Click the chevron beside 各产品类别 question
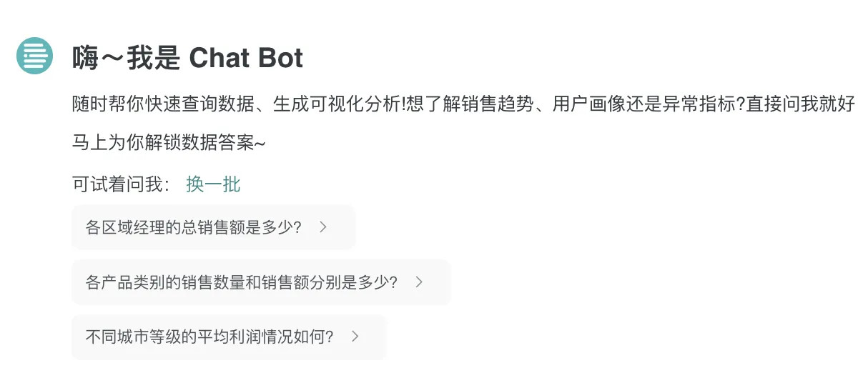This screenshot has width=868, height=373. (419, 282)
